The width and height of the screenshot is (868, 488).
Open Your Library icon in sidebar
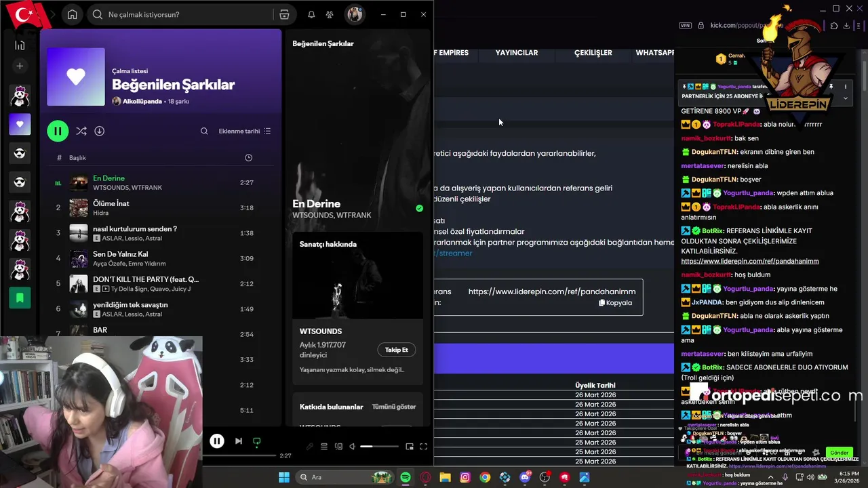click(20, 45)
